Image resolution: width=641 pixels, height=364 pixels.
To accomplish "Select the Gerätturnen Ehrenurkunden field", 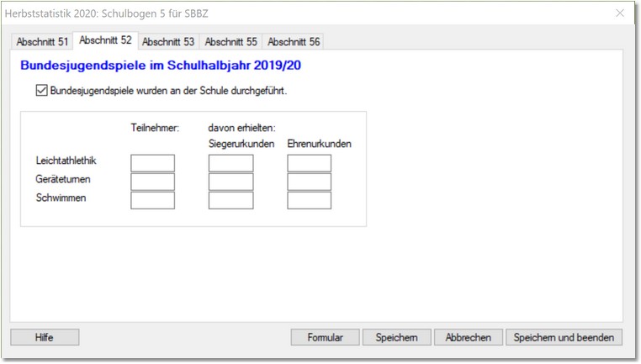I will pos(309,182).
